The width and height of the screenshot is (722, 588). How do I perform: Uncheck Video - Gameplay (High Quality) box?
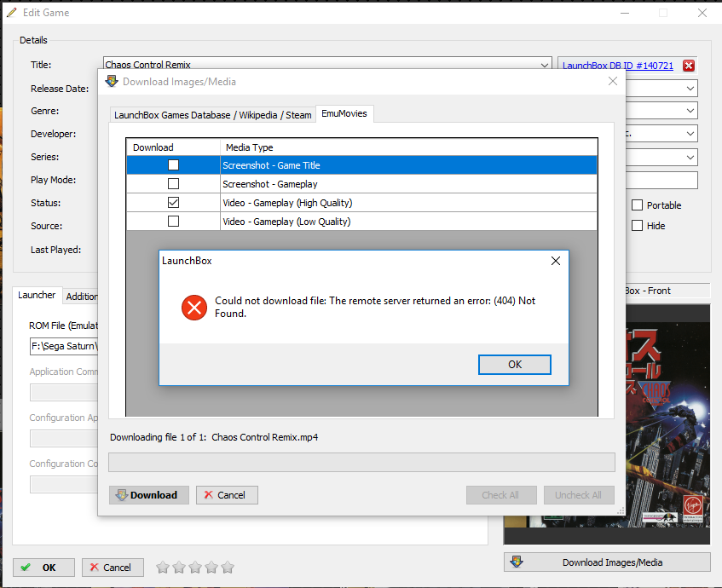pos(173,203)
